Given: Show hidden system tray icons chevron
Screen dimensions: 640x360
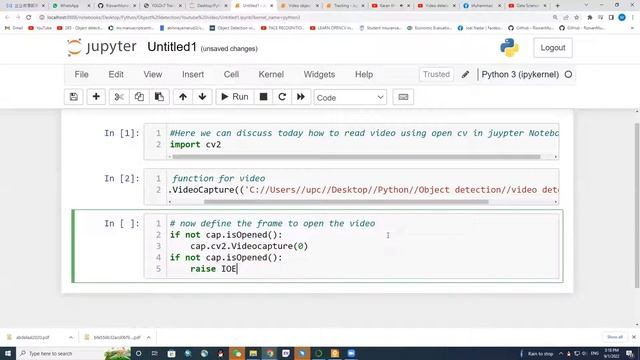Looking at the screenshot, I should [x=561, y=353].
